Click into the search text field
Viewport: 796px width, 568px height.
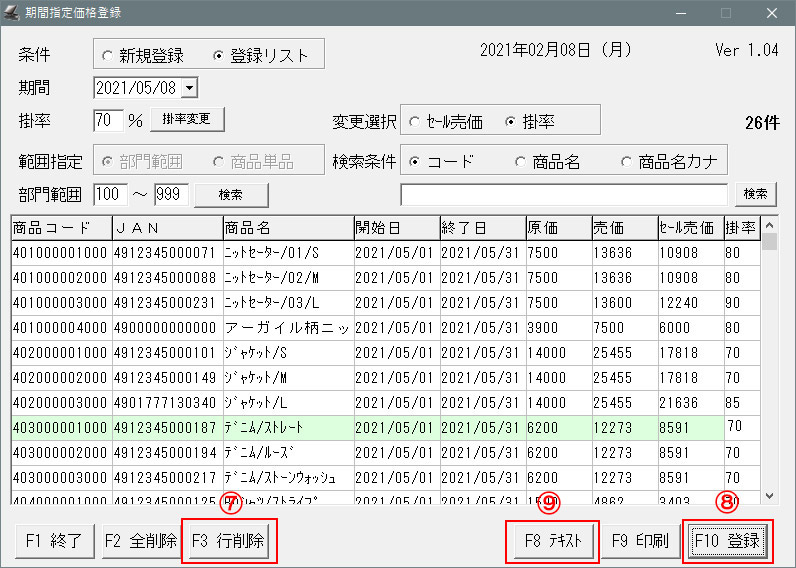click(x=564, y=193)
